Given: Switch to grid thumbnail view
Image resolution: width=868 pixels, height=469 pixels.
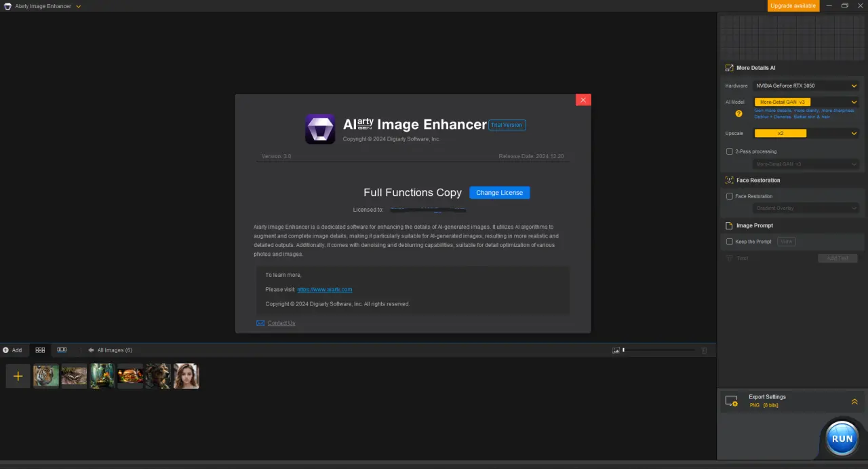Looking at the screenshot, I should point(40,350).
